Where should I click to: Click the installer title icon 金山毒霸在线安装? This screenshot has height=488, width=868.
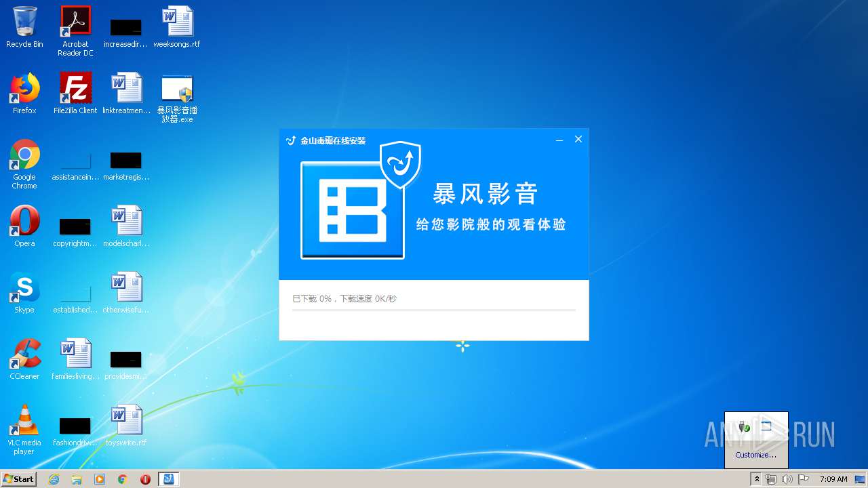291,140
